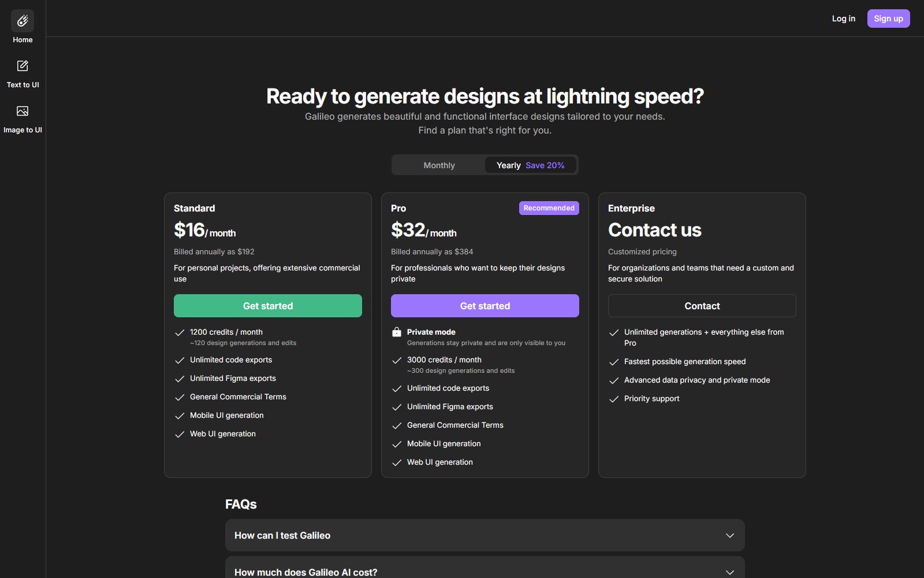The height and width of the screenshot is (578, 924).
Task: Click '~120 design generations and edits' note
Action: (243, 343)
